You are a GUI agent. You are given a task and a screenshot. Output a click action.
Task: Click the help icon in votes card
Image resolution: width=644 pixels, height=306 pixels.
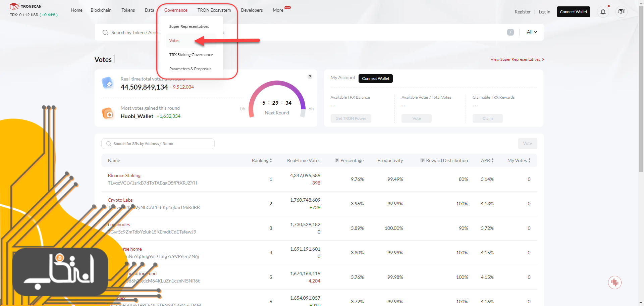[310, 76]
